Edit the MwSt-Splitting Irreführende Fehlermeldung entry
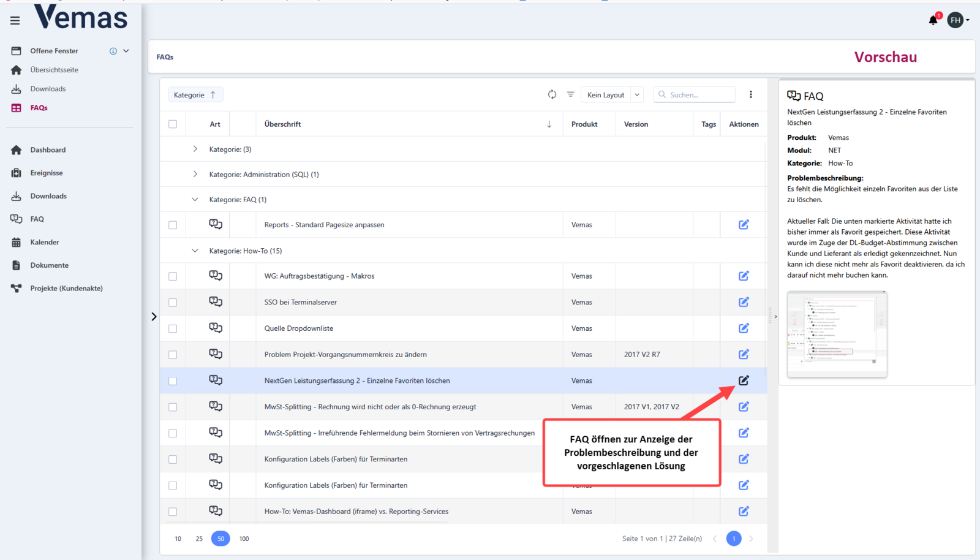This screenshot has width=980, height=560. coord(744,433)
